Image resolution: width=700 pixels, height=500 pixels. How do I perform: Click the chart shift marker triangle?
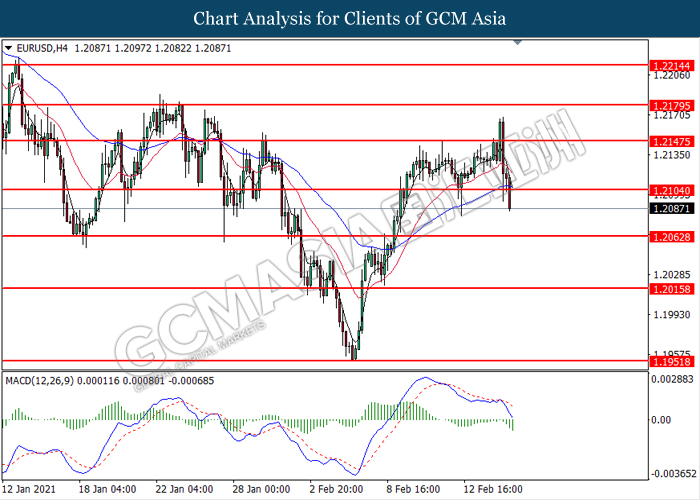point(517,42)
